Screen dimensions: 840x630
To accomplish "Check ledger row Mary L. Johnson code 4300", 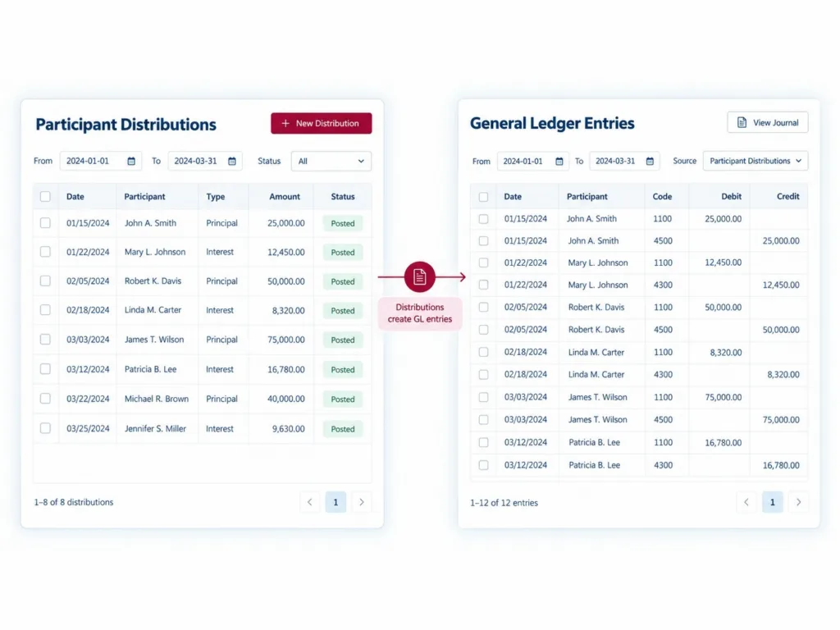I will (x=483, y=285).
